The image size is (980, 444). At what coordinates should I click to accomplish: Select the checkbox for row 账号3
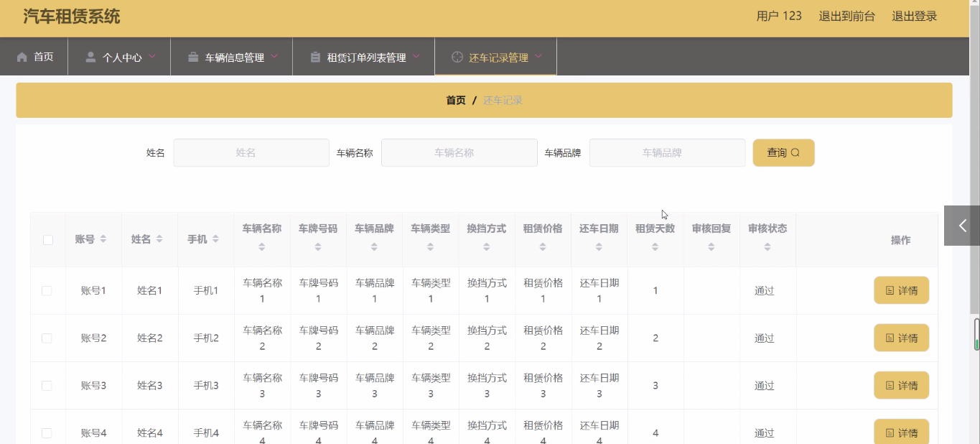(x=47, y=386)
